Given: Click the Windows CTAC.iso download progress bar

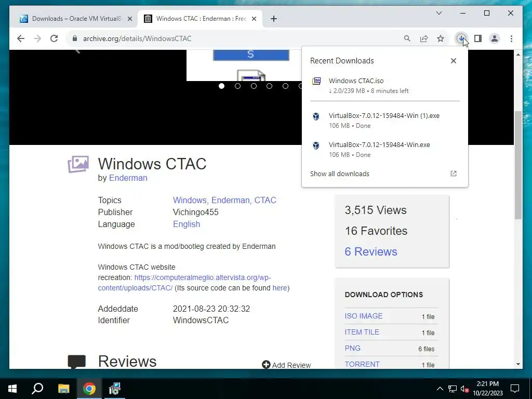Looking at the screenshot, I should pyautogui.click(x=385, y=101).
